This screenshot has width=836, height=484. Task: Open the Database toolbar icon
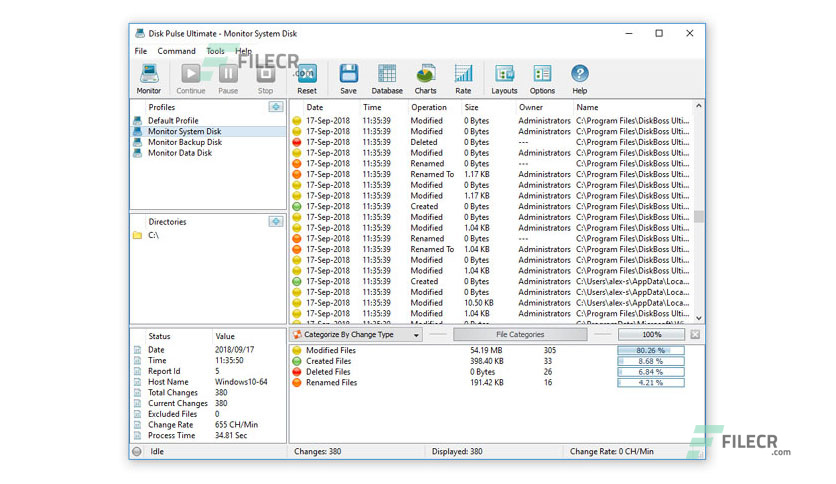[x=387, y=78]
